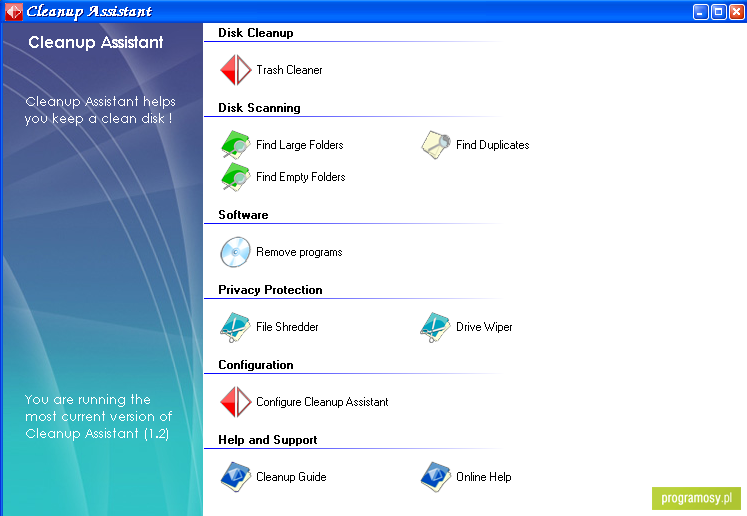This screenshot has width=747, height=516.
Task: Open the Cleanup Guide link
Action: [291, 477]
